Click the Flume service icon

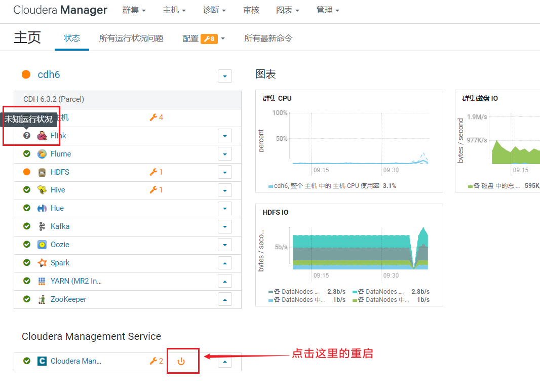42,154
